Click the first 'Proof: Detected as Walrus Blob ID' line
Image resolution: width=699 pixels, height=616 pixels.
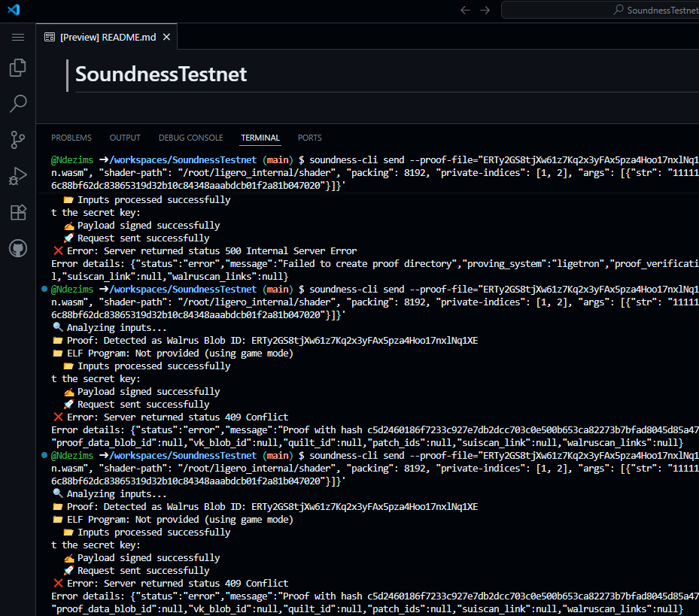tap(266, 341)
